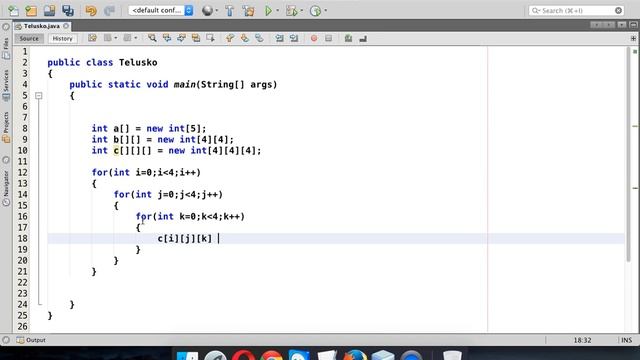
Task: Open the Files side panel tab
Action: click(x=6, y=48)
